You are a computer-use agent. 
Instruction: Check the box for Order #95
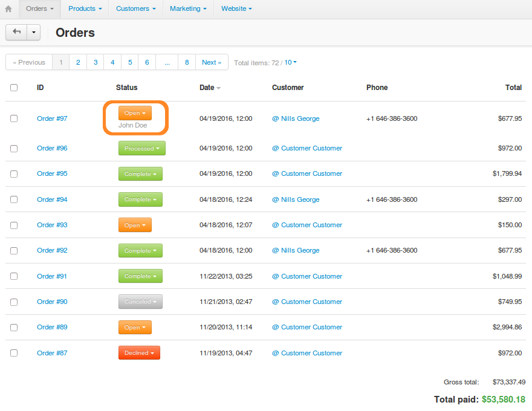[14, 174]
